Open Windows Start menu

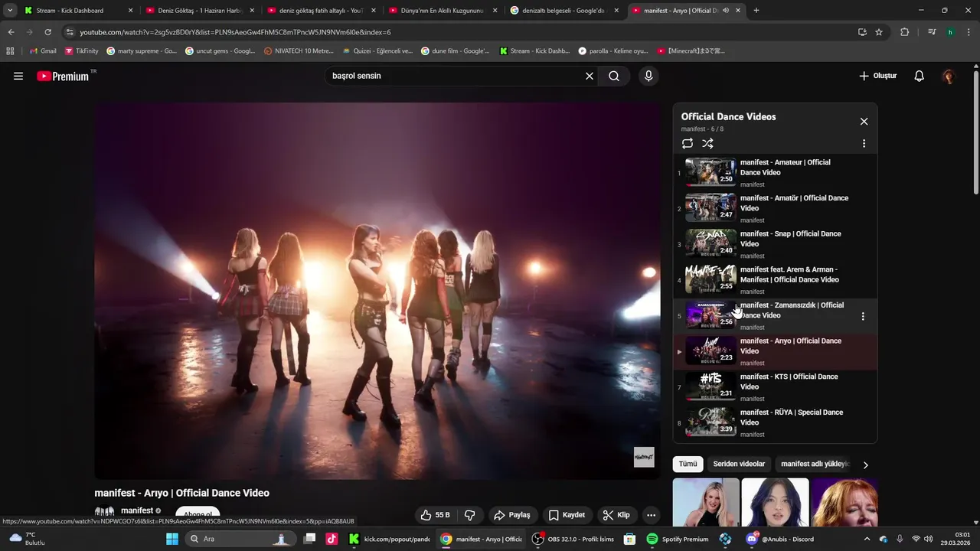(x=172, y=539)
